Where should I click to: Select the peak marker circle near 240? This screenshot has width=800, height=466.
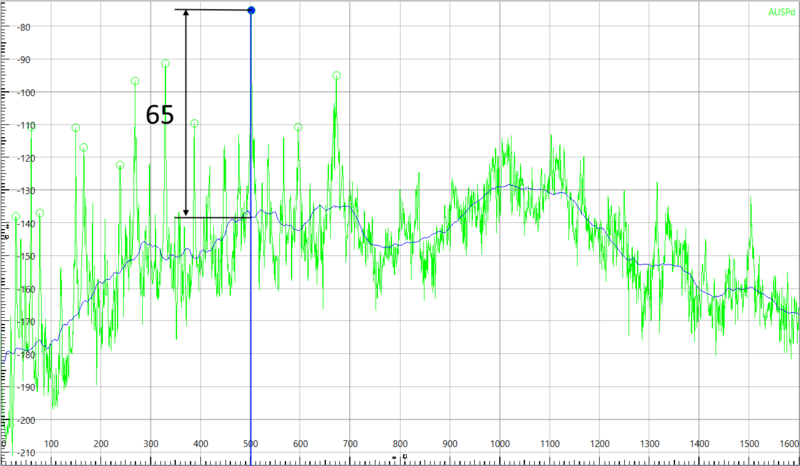point(120,165)
